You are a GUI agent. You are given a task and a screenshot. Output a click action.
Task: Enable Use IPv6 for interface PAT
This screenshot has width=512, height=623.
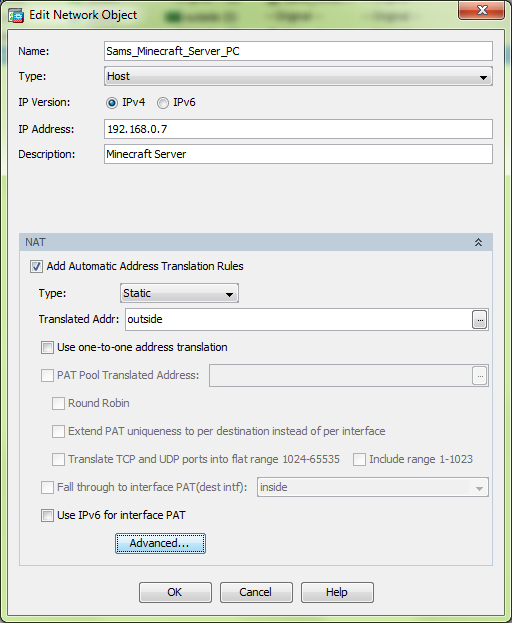[47, 516]
